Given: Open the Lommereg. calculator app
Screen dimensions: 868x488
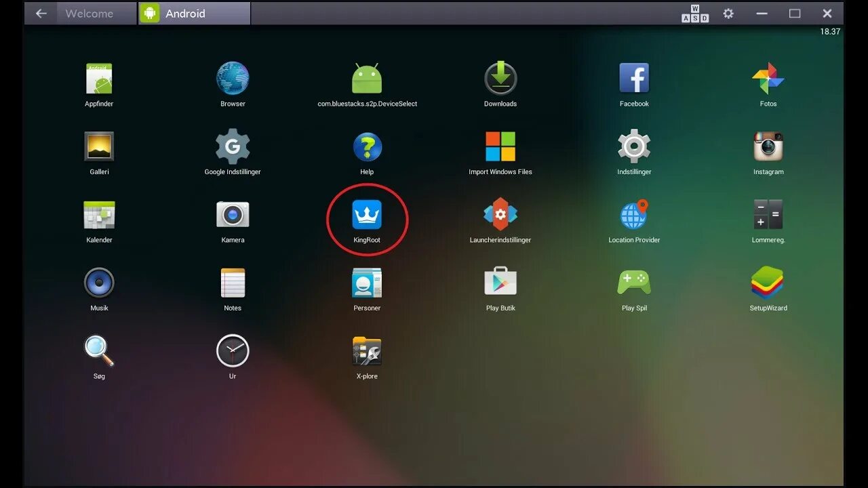Looking at the screenshot, I should tap(768, 215).
